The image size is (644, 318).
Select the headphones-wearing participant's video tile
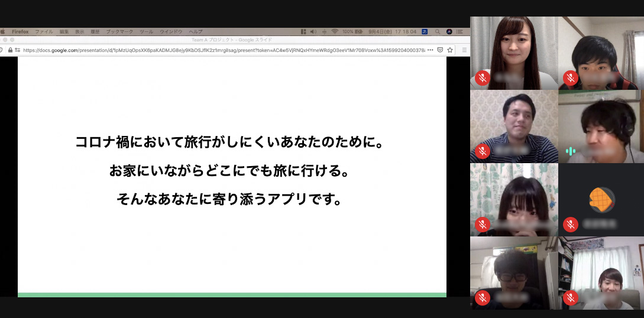coord(601,126)
